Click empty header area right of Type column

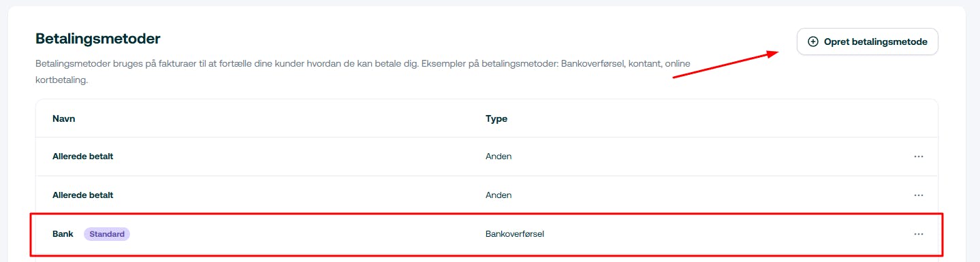pos(715,118)
